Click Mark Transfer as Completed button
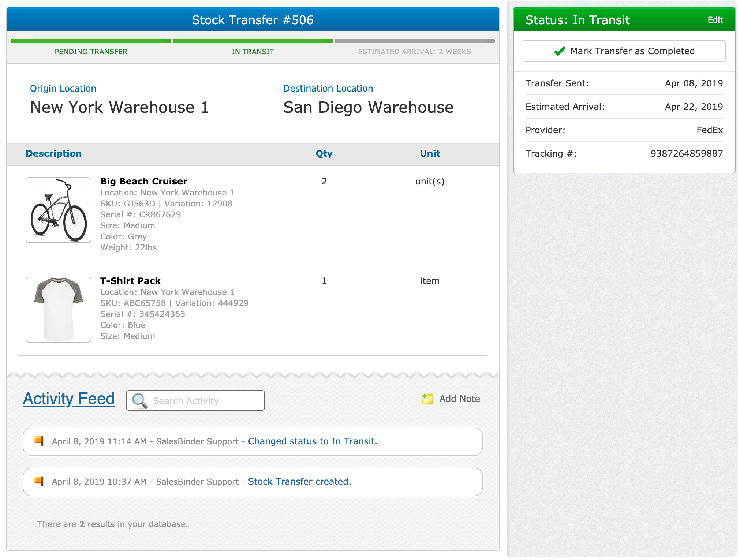The width and height of the screenshot is (740, 560). [x=624, y=51]
